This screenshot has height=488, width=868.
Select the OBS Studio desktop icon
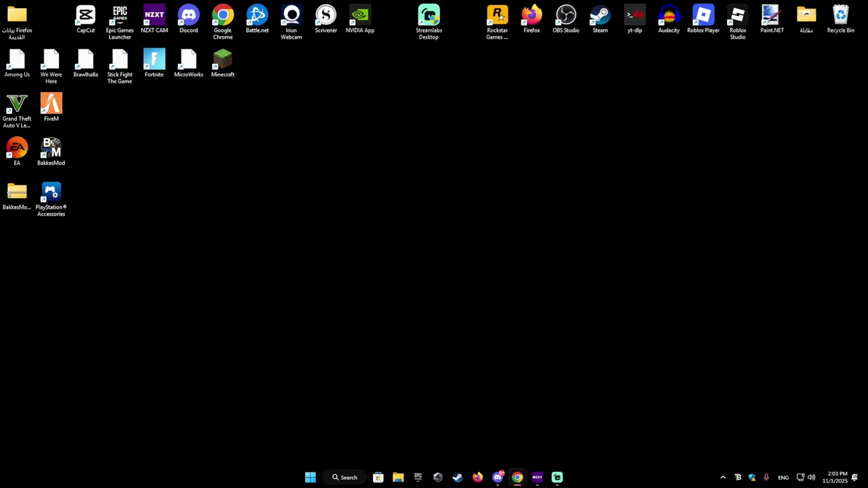(x=566, y=19)
